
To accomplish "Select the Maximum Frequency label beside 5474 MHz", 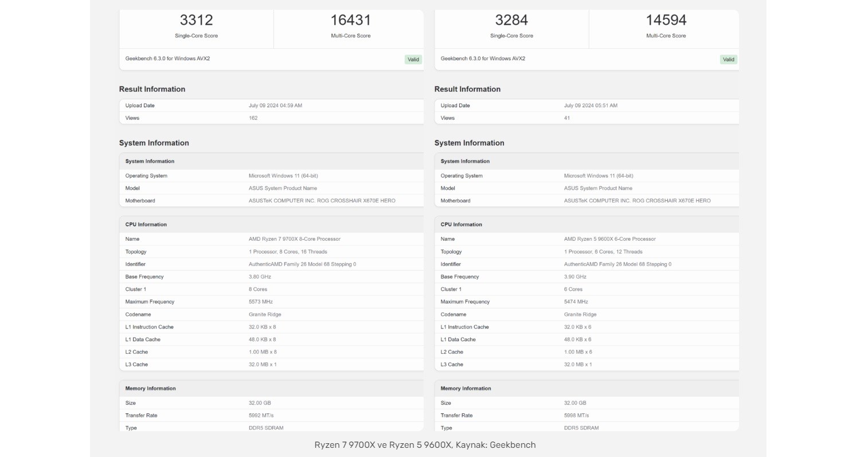I will coord(465,302).
